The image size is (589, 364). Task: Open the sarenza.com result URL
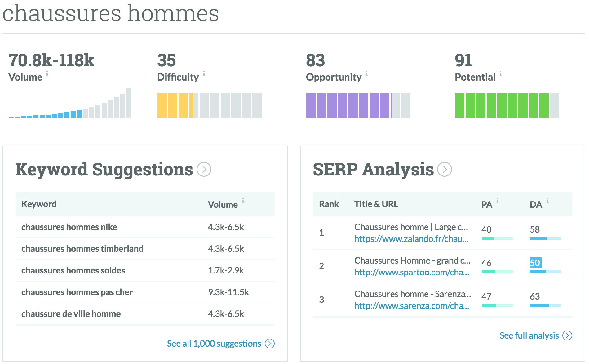point(411,306)
